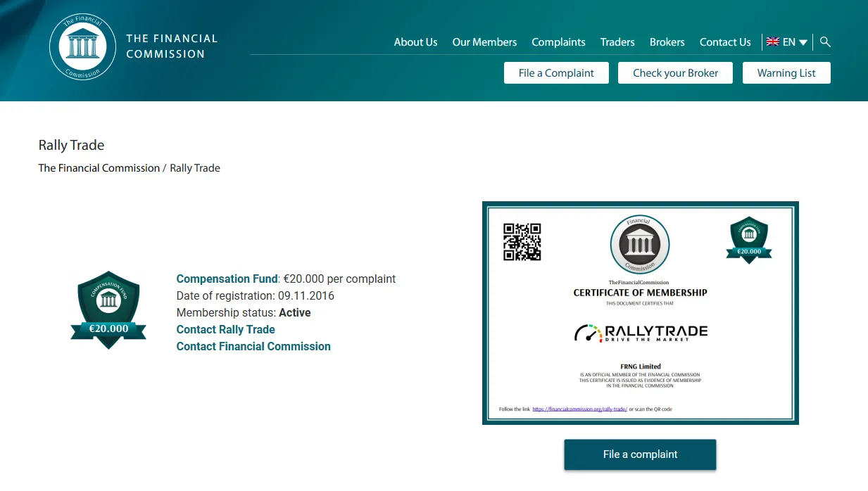Expand the EN language dropdown arrow

tap(803, 43)
